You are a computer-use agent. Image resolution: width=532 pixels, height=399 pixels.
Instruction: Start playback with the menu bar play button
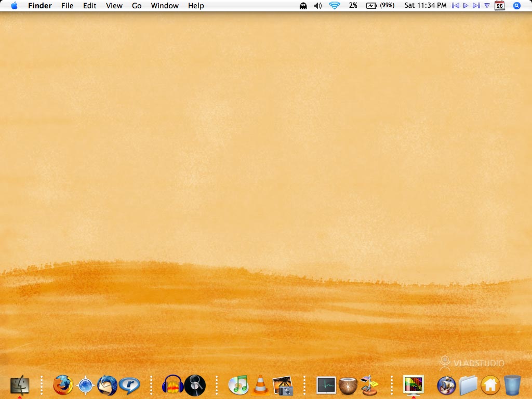(x=466, y=5)
